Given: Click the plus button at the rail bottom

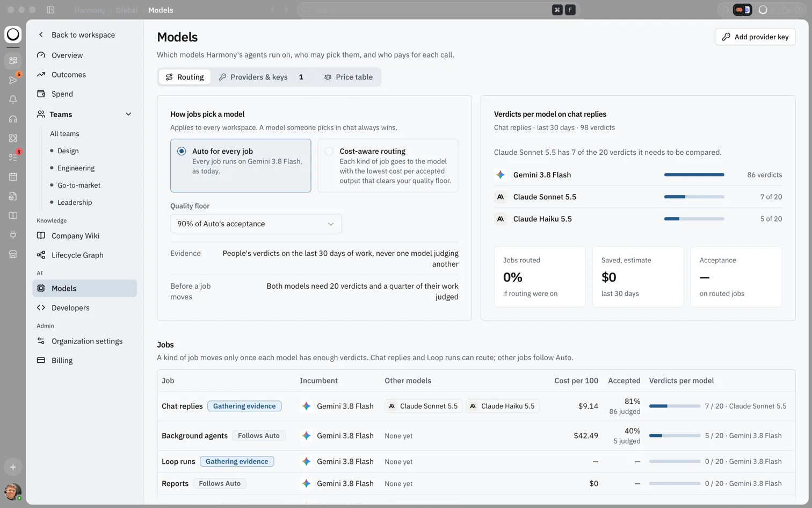Looking at the screenshot, I should [x=13, y=467].
